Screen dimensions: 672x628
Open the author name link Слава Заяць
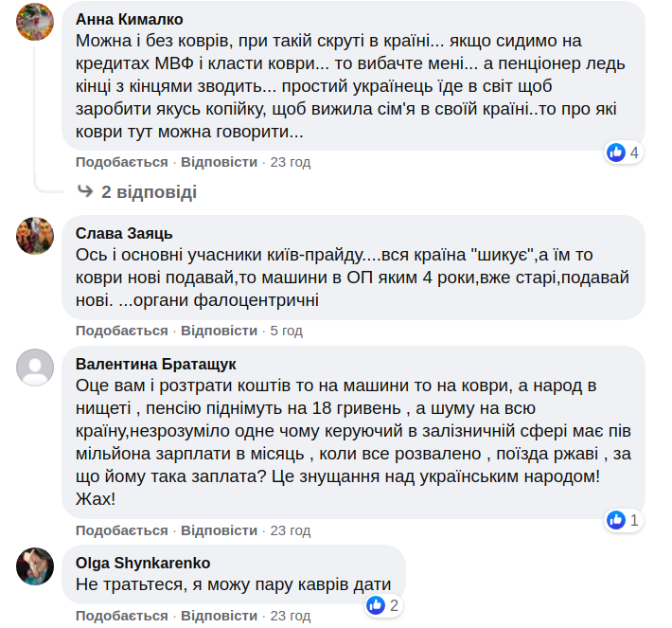click(124, 234)
